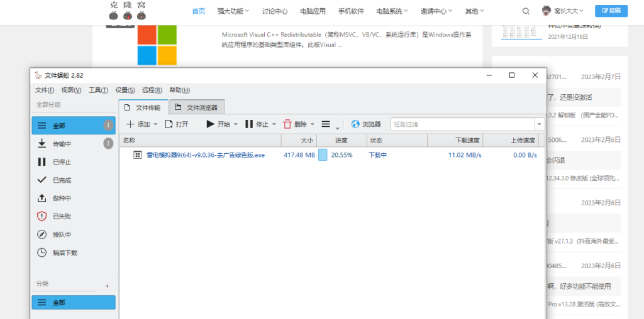Select the Queued sidebar item with compass icon
The width and height of the screenshot is (644, 319).
point(74,234)
